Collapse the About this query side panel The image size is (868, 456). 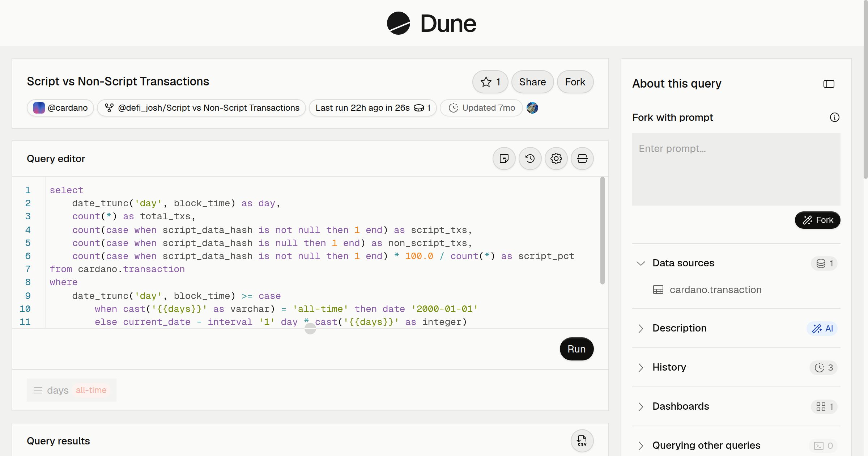(829, 84)
